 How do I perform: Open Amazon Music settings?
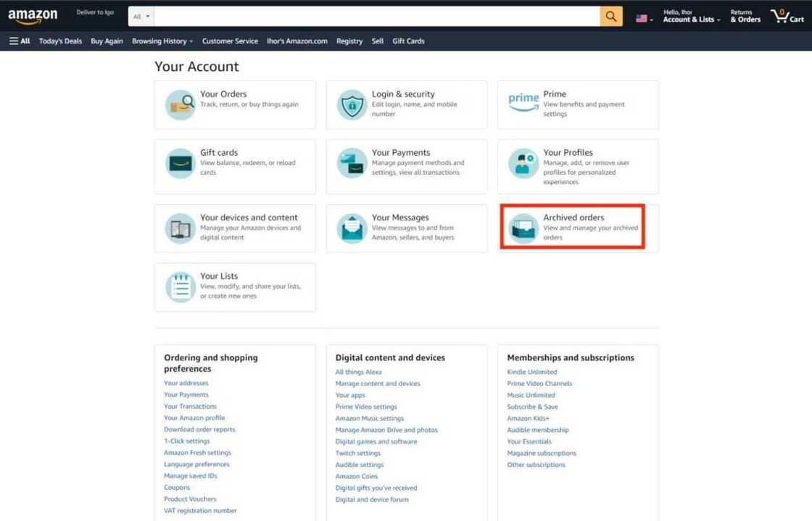pos(369,419)
